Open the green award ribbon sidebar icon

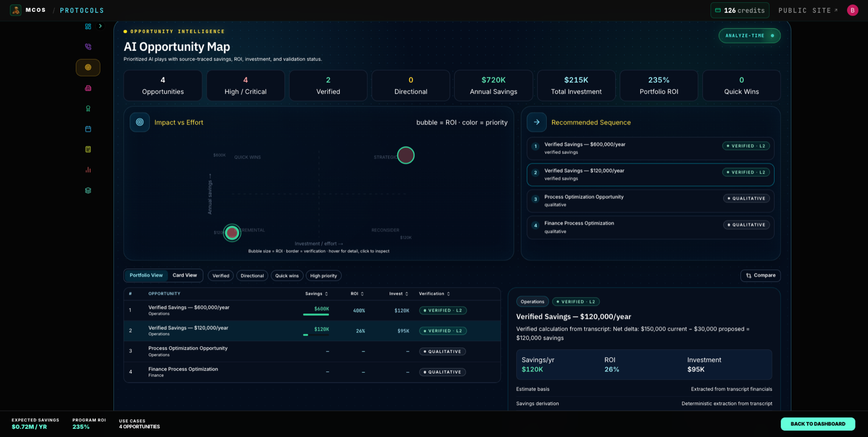tap(88, 108)
